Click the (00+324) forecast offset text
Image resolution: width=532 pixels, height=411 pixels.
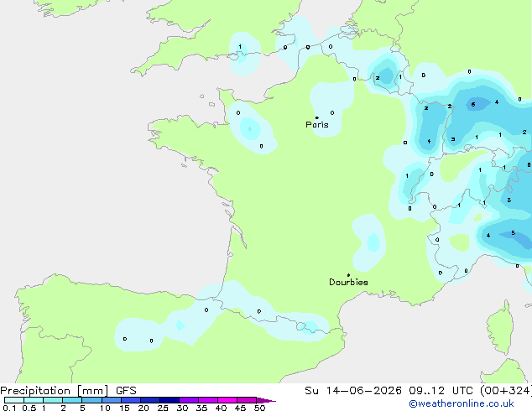506,391
